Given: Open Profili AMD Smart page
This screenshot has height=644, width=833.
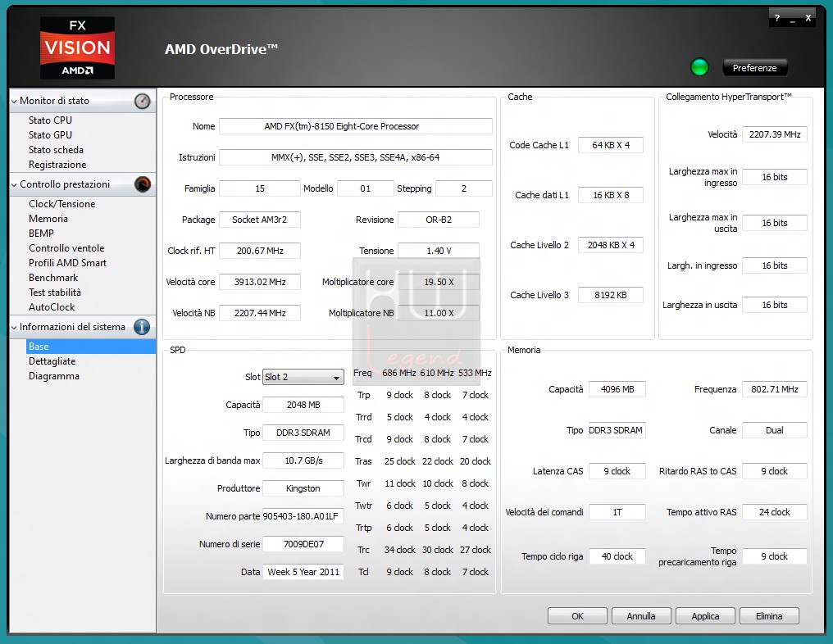Looking at the screenshot, I should tap(67, 263).
